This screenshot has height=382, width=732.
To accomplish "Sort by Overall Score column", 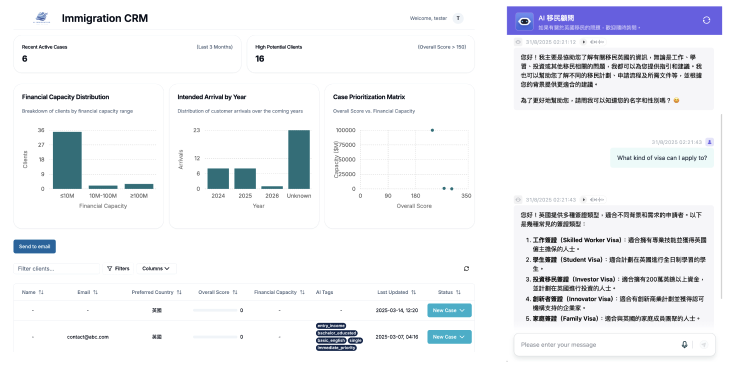I will [218, 292].
